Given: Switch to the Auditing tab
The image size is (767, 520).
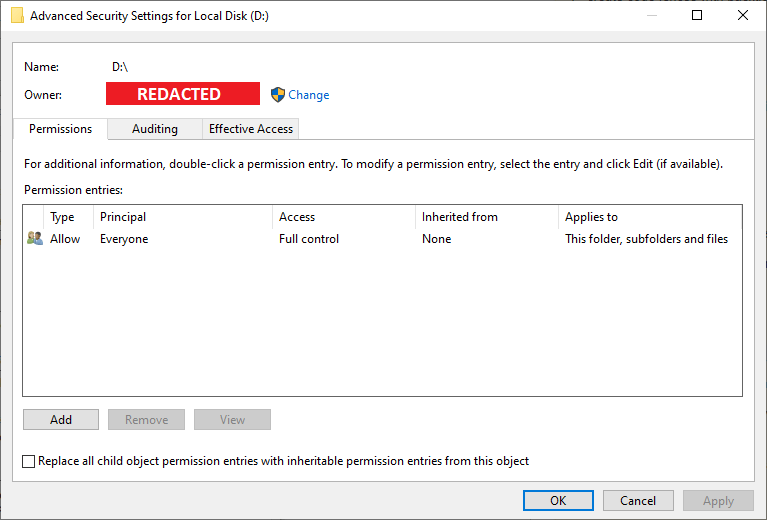Looking at the screenshot, I should click(x=155, y=129).
